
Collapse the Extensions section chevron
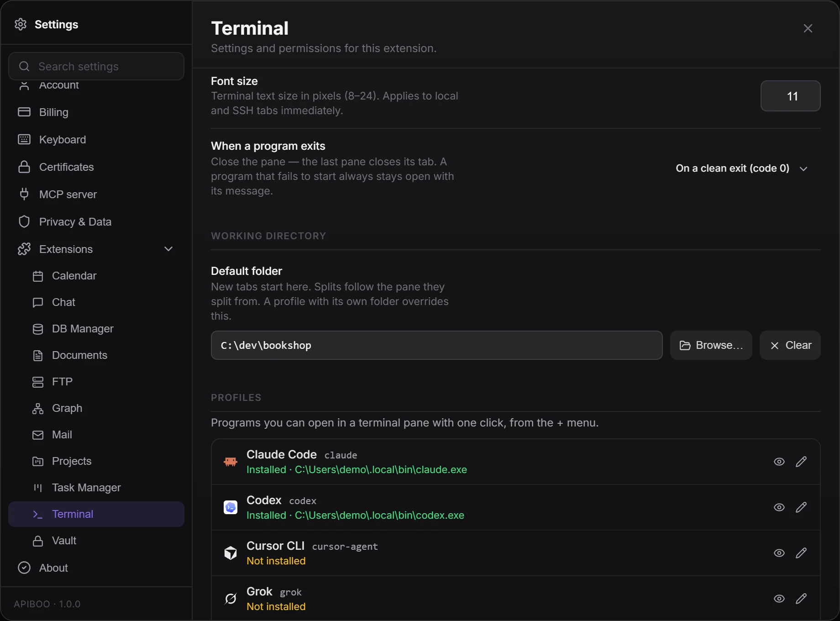168,249
